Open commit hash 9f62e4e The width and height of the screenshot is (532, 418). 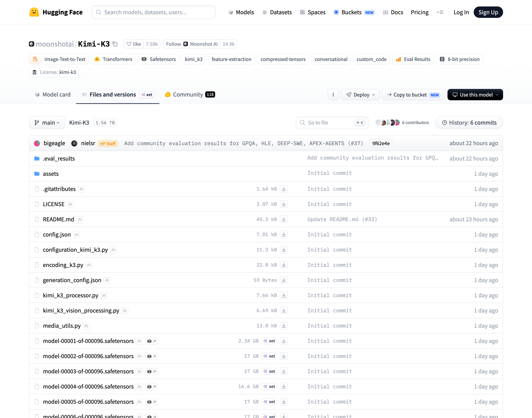point(381,143)
